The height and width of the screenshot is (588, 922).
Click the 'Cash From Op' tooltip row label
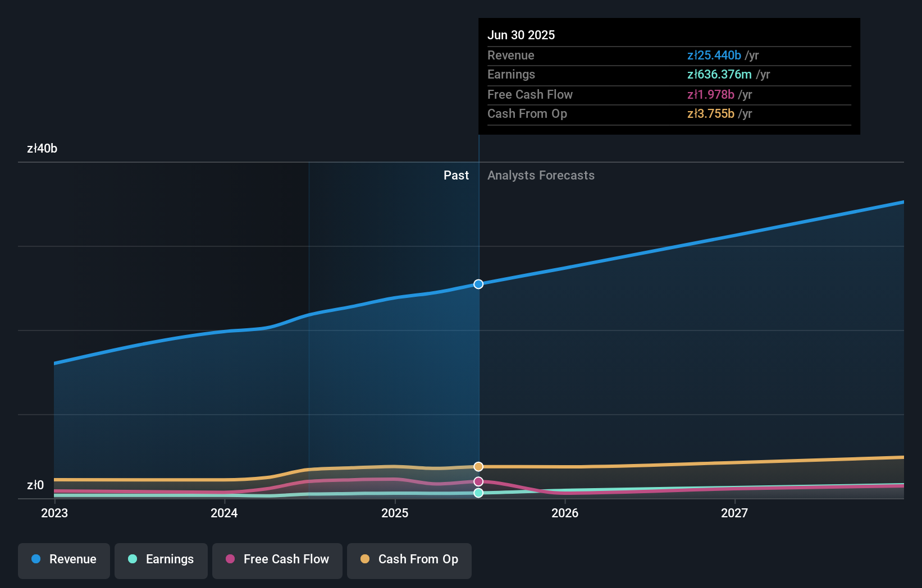click(527, 113)
